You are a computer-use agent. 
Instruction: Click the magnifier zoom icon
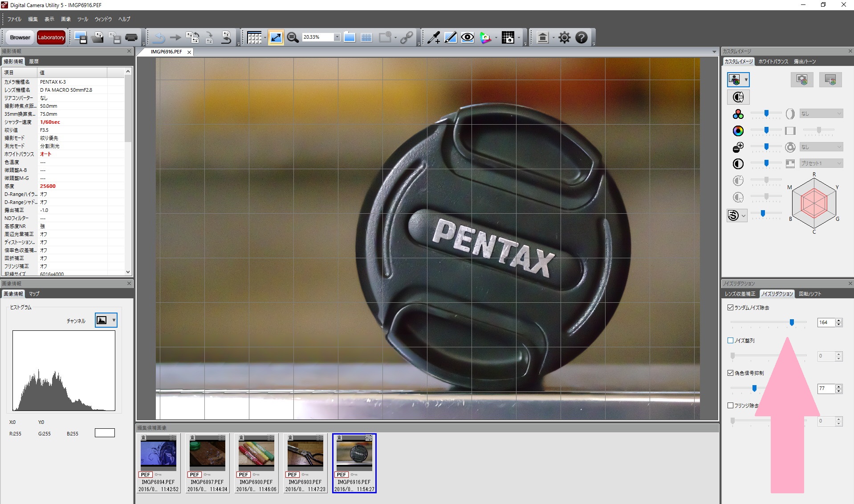click(293, 37)
